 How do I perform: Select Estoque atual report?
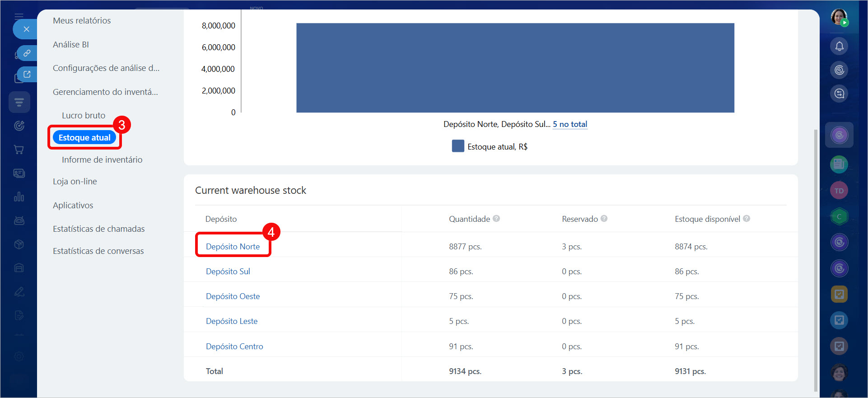[84, 138]
